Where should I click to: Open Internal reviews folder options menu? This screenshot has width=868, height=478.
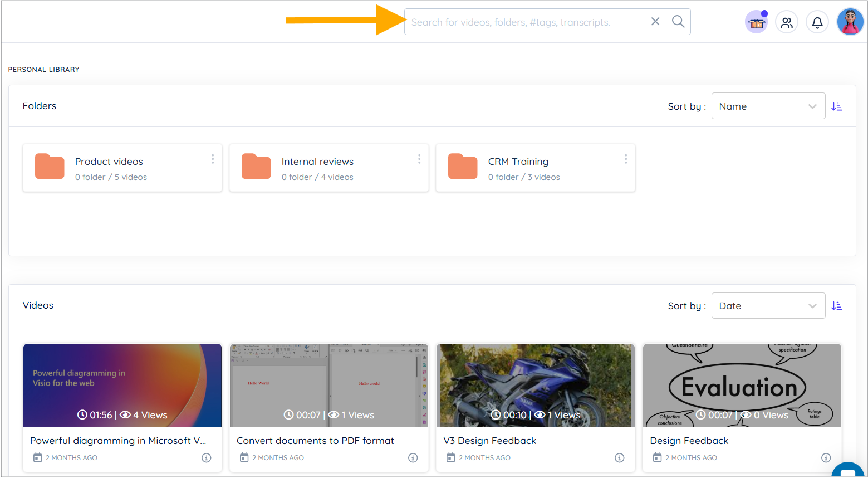tap(419, 159)
